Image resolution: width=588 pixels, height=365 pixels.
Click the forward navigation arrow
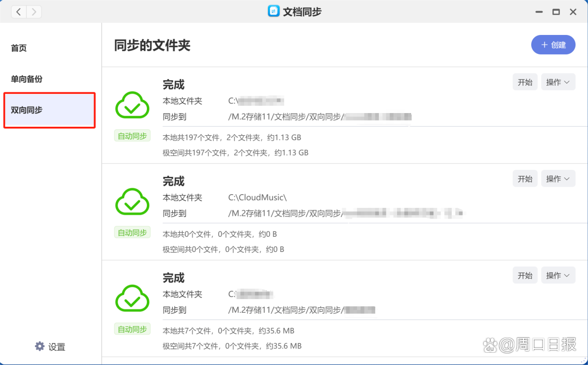(x=33, y=11)
